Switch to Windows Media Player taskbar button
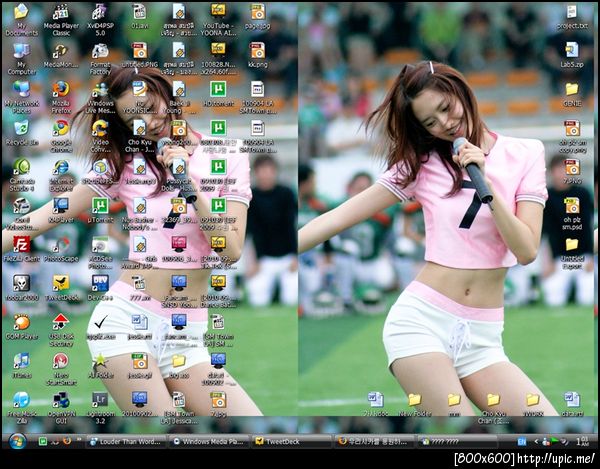Viewport: 600px width, 469px height. coord(209,442)
